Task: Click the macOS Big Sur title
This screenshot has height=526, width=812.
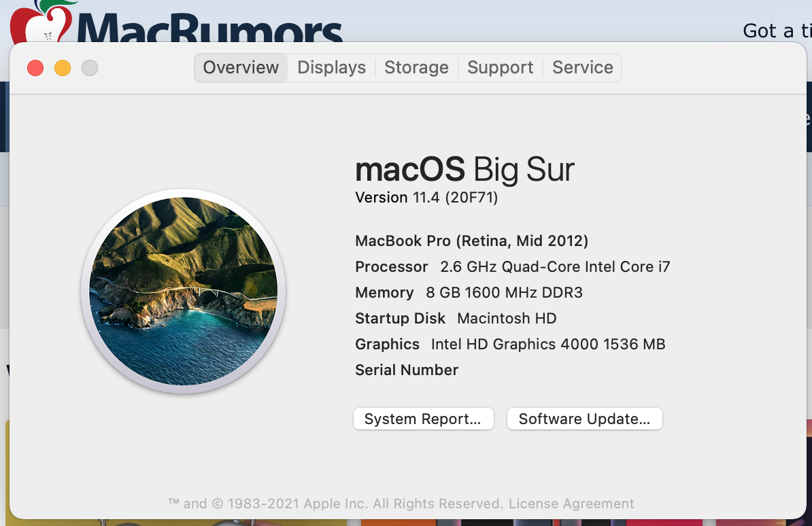Action: click(x=464, y=169)
